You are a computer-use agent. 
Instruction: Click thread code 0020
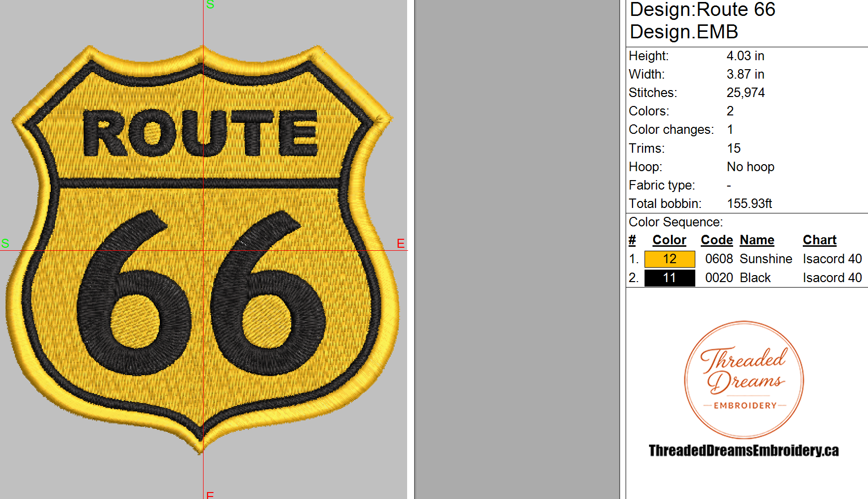click(x=719, y=278)
